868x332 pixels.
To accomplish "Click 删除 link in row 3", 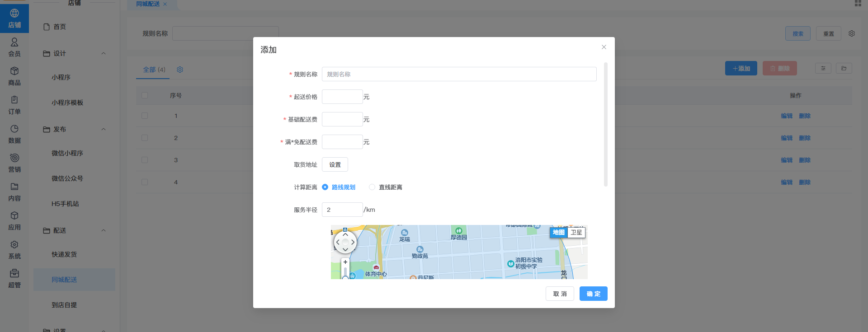I will click(805, 160).
